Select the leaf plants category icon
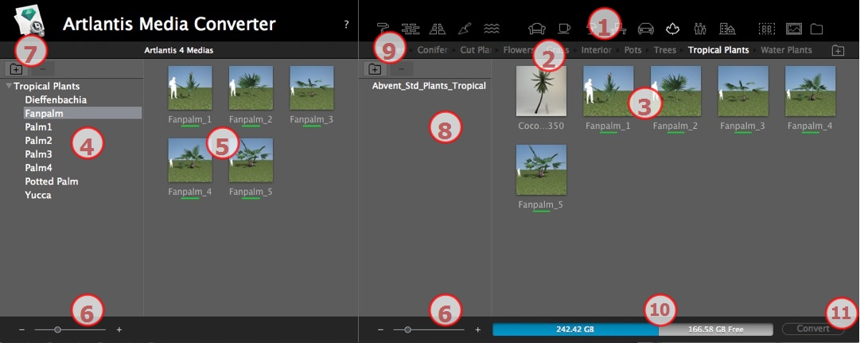Viewport: 868px width, 343px height. [672, 28]
